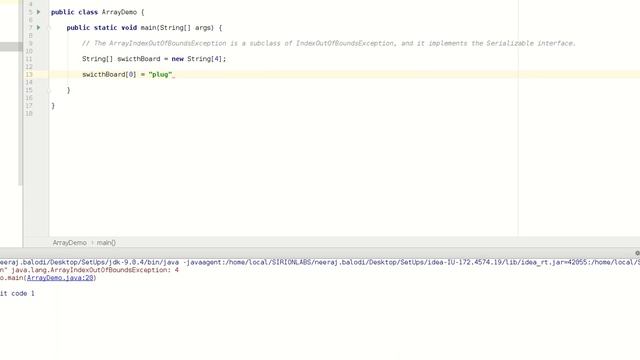Click the 'String[] swicthBoard = new String[4];' line
The image size is (640, 360).
[x=154, y=59]
